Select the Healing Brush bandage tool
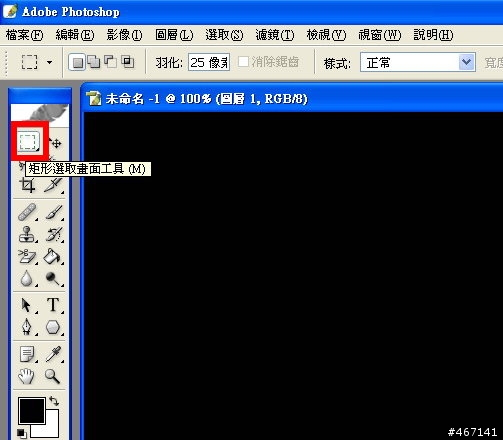 pyautogui.click(x=27, y=212)
